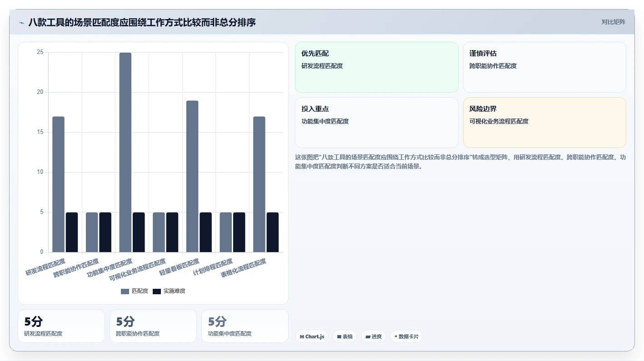Click the 功能集中度匹配度 x-axis label

tap(110, 268)
